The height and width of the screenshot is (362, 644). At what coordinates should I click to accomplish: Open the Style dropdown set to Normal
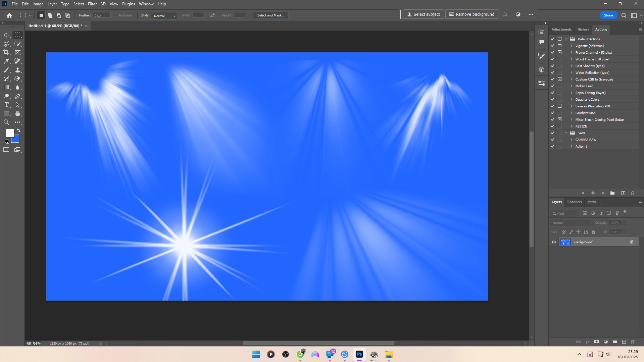point(164,16)
